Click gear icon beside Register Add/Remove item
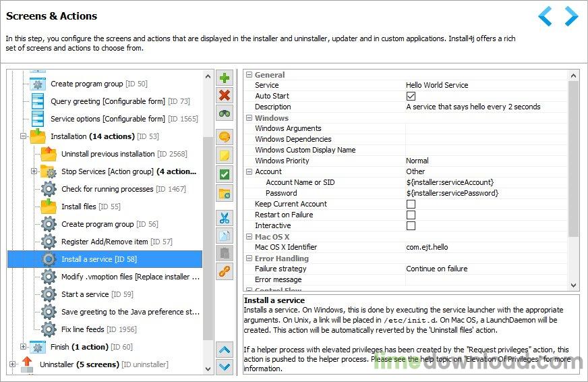The width and height of the screenshot is (588, 382). coord(49,242)
